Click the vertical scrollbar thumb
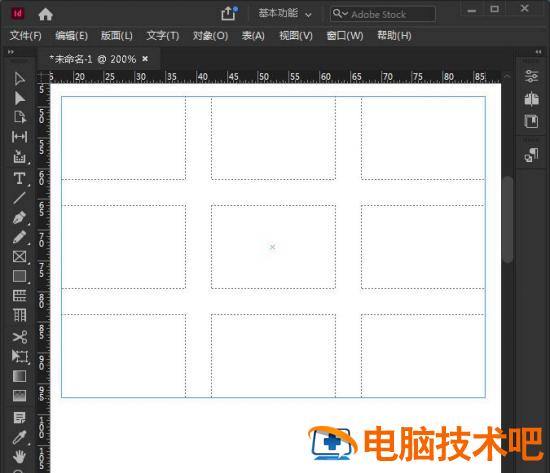 pyautogui.click(x=508, y=219)
